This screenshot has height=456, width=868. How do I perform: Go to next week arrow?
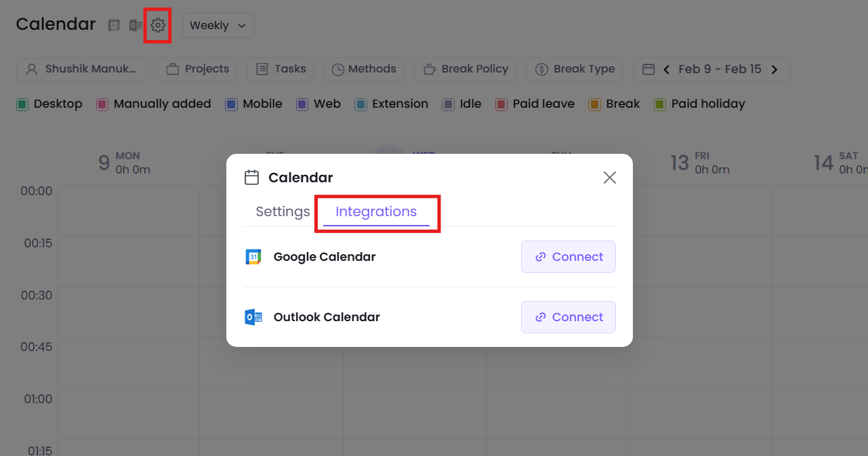(x=774, y=69)
